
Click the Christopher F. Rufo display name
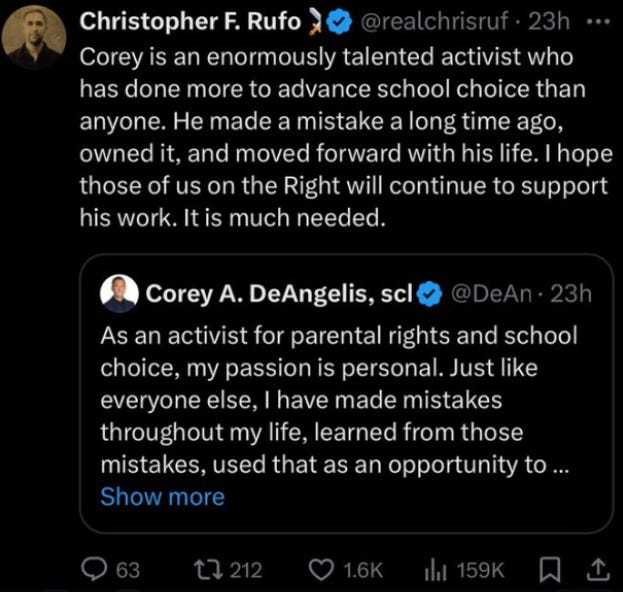click(190, 21)
